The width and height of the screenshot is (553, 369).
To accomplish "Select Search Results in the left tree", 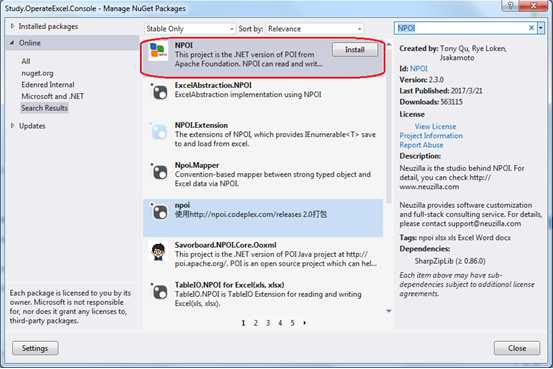I will point(44,108).
